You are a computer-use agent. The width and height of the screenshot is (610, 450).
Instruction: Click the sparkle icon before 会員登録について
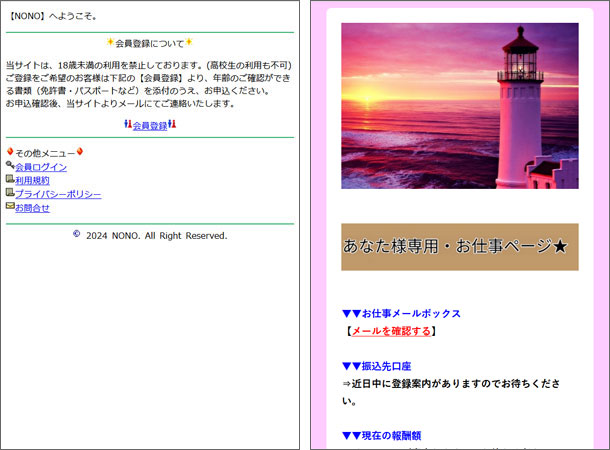[110, 43]
